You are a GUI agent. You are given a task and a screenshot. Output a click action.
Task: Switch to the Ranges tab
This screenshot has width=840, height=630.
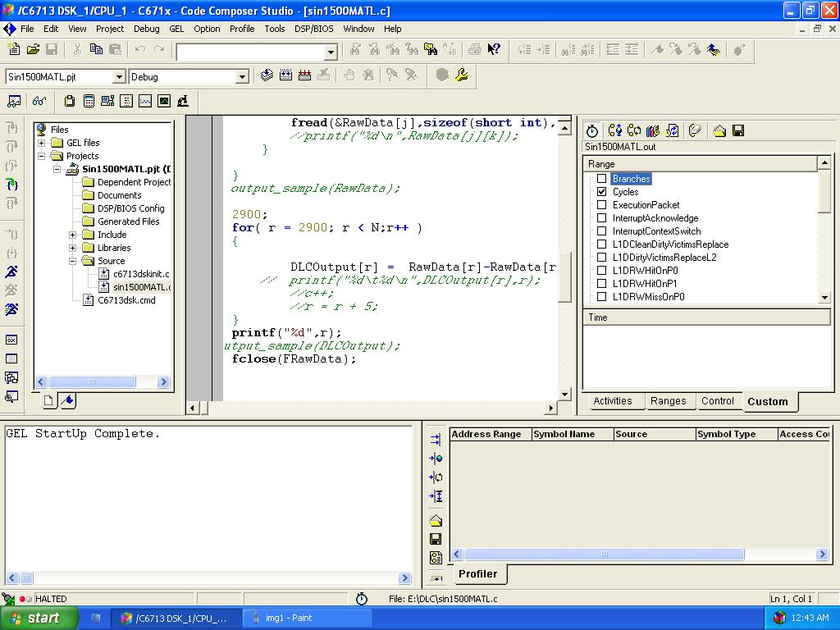click(x=668, y=400)
